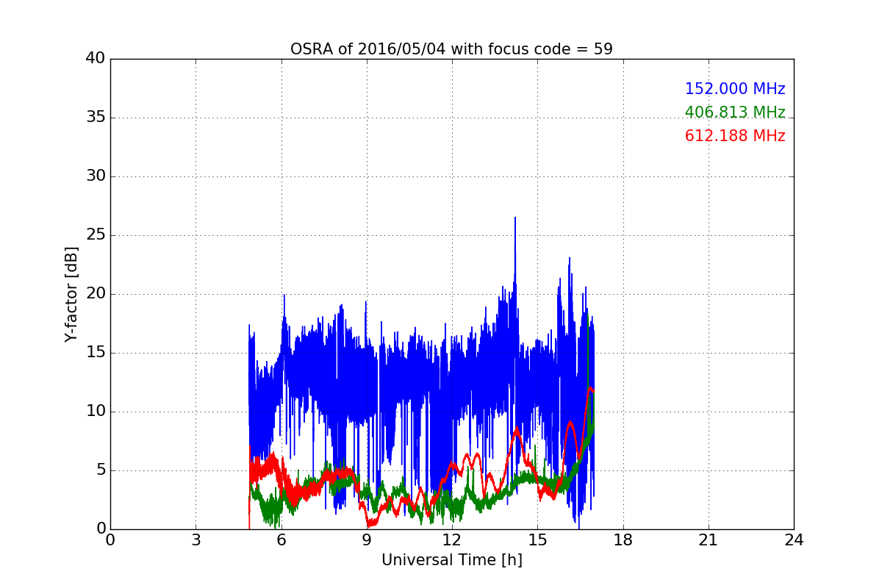
Task: Select the red 612.188 MHz legend label
Action: point(735,136)
